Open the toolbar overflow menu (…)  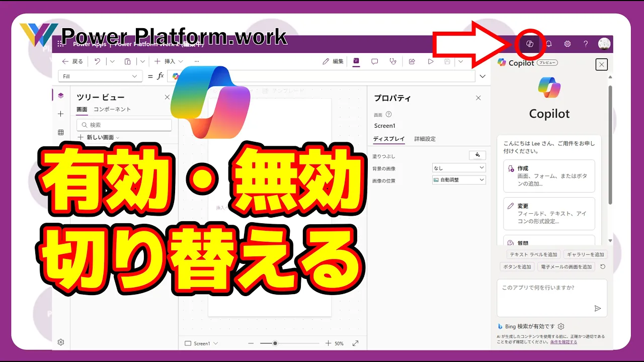pyautogui.click(x=197, y=61)
